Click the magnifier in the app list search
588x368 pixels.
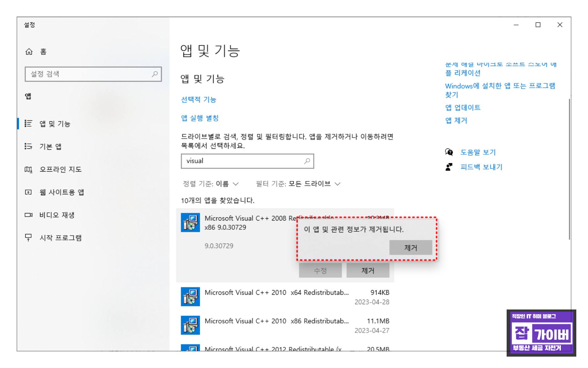point(307,161)
